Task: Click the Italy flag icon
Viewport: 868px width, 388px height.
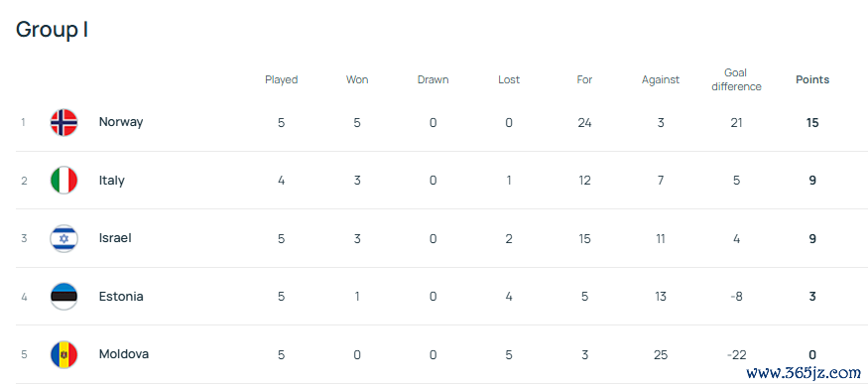Action: click(63, 181)
